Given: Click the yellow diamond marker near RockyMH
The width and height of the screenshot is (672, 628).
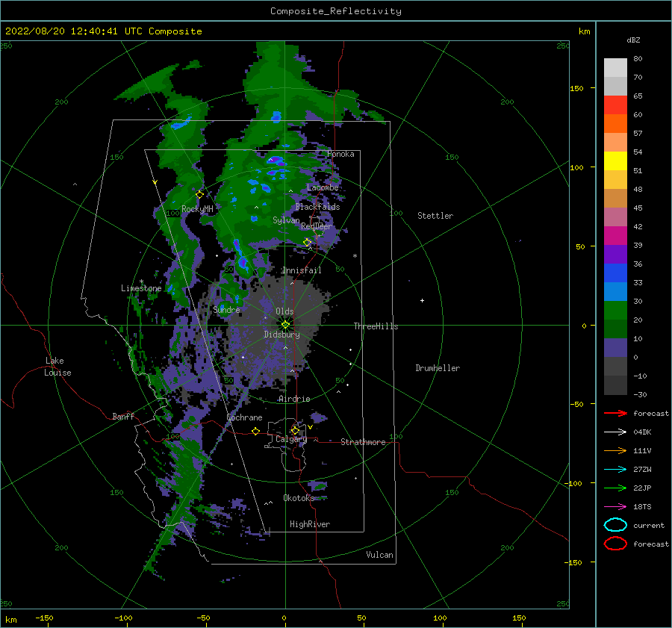Looking at the screenshot, I should (199, 195).
